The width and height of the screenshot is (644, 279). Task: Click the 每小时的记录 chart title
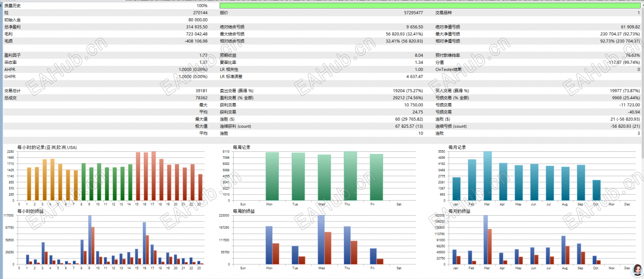click(47, 148)
